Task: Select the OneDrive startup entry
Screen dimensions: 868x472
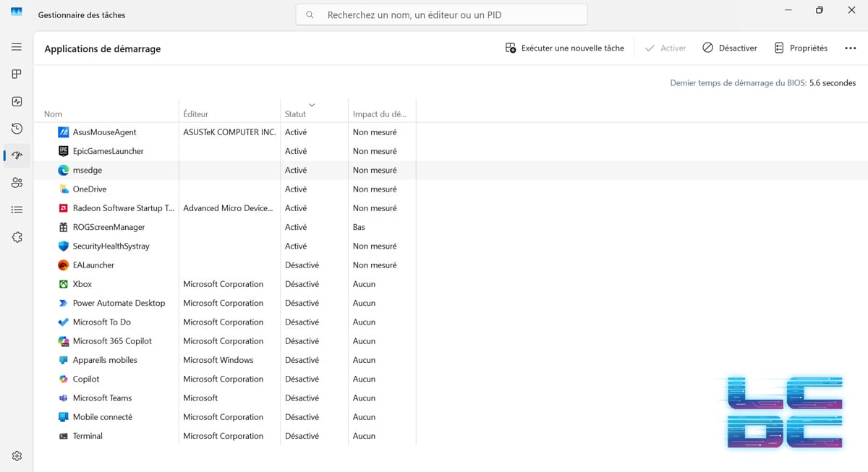Action: (x=90, y=189)
